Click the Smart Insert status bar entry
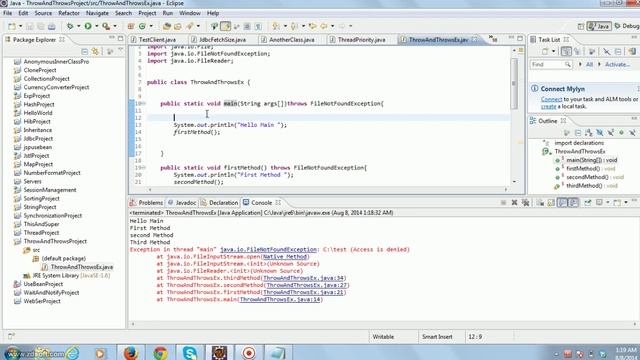This screenshot has height=360, width=640. point(437,337)
